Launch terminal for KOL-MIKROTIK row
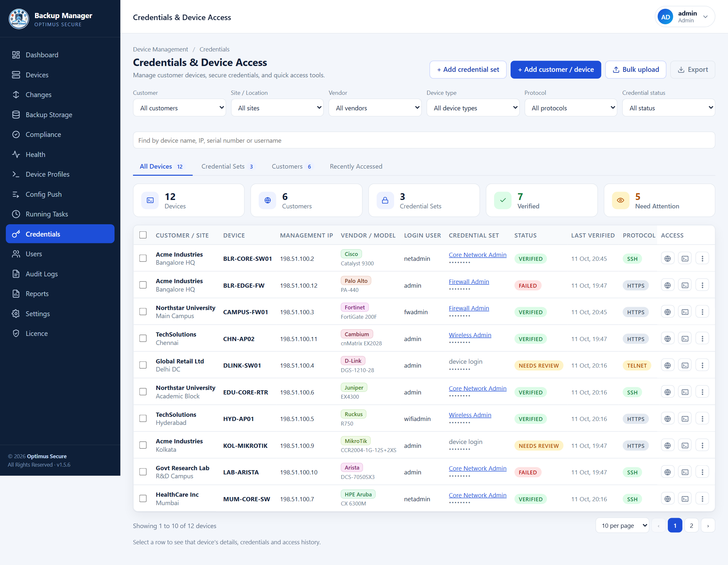This screenshot has height=565, width=728. coord(685,445)
